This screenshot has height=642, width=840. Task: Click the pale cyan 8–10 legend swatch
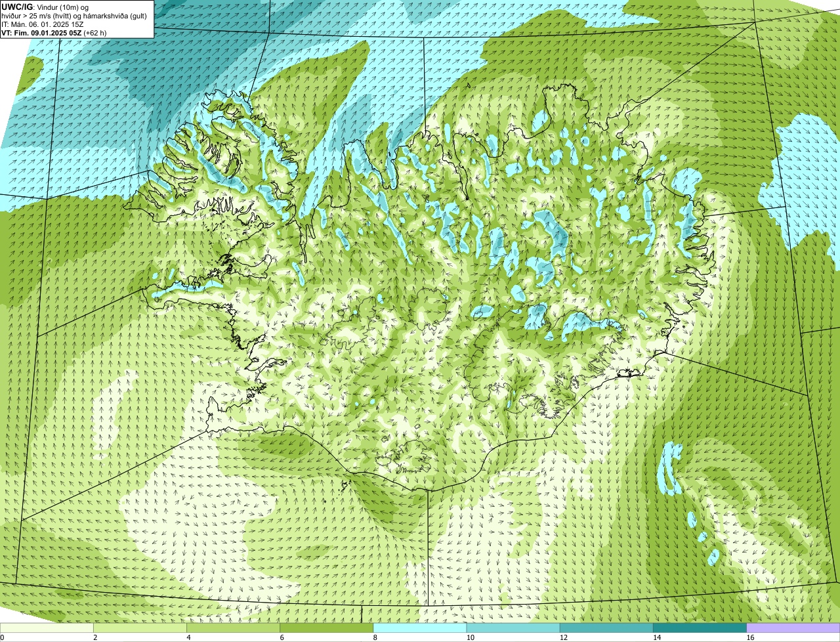coord(420,628)
